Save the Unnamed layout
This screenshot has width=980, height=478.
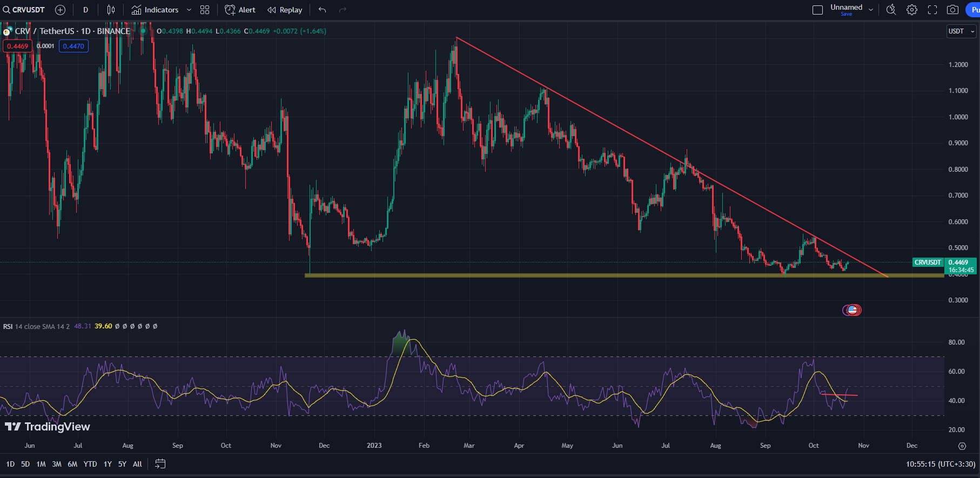click(x=847, y=14)
